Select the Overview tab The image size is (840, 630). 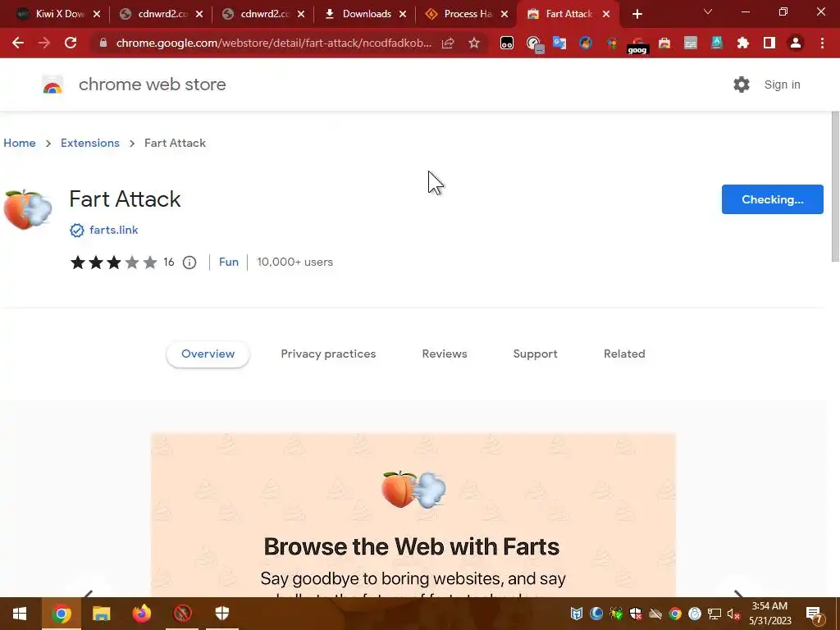[x=208, y=354]
